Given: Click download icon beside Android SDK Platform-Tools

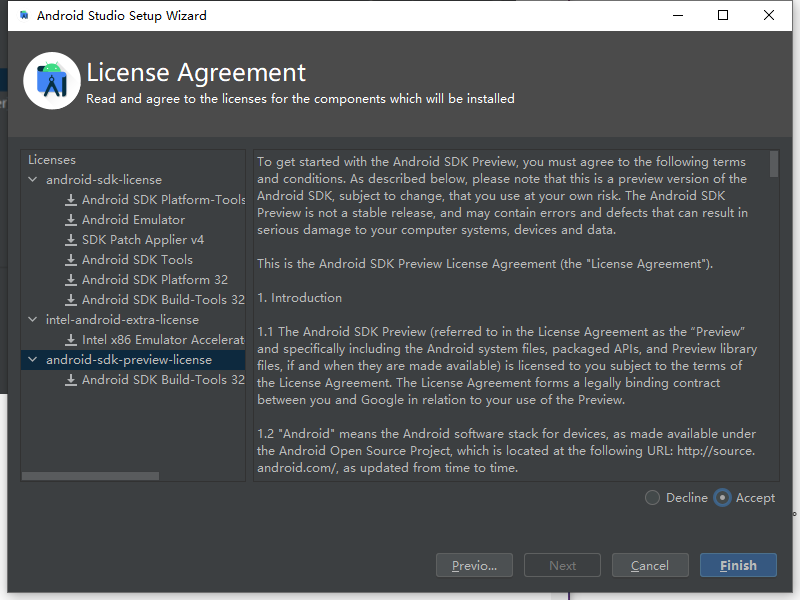Looking at the screenshot, I should coord(71,200).
